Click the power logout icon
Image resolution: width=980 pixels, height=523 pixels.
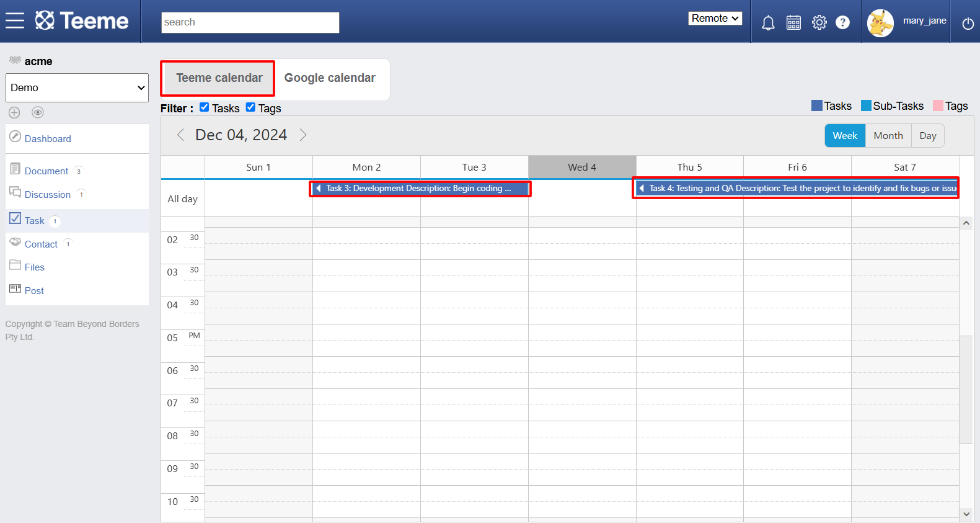968,24
